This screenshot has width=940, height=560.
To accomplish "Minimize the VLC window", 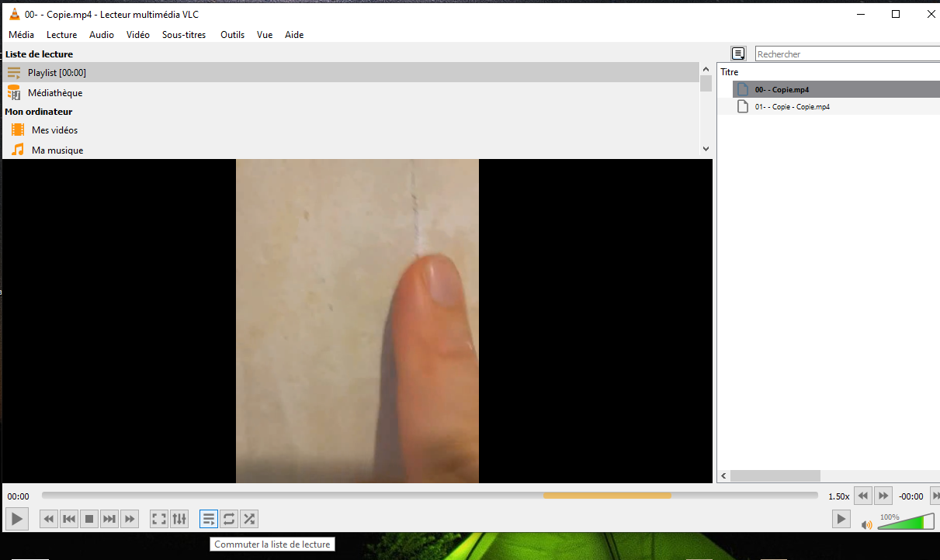I will (860, 14).
